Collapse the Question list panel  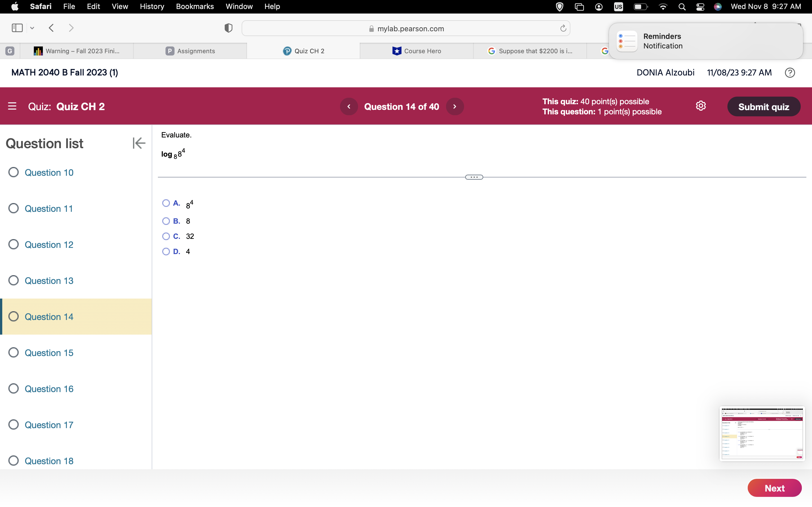click(139, 143)
